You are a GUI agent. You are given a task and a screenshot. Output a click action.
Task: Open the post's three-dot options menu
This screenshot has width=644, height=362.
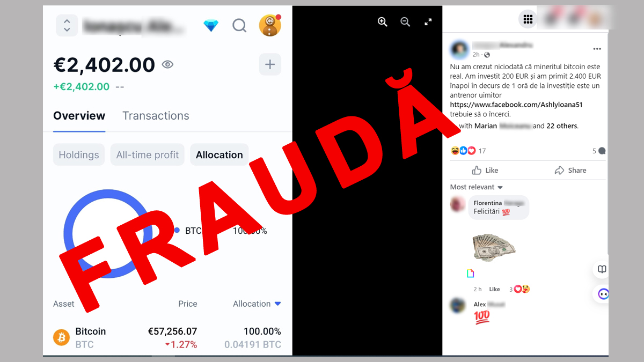click(597, 49)
